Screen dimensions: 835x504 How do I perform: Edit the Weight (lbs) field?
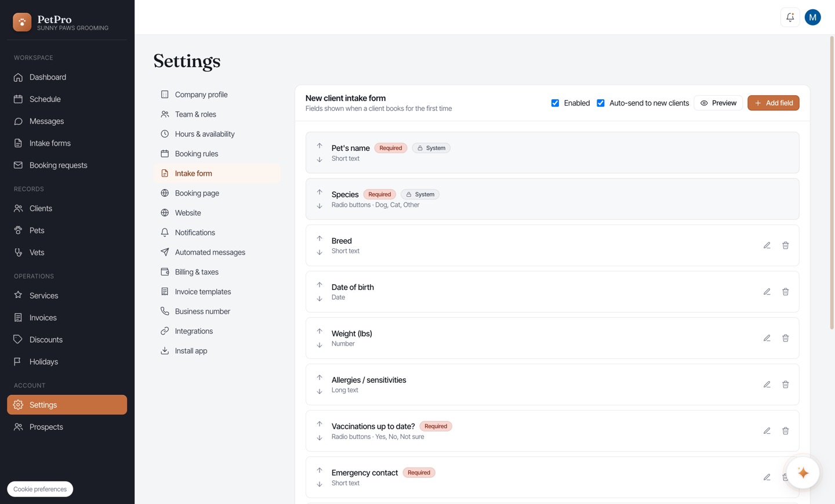click(x=767, y=338)
